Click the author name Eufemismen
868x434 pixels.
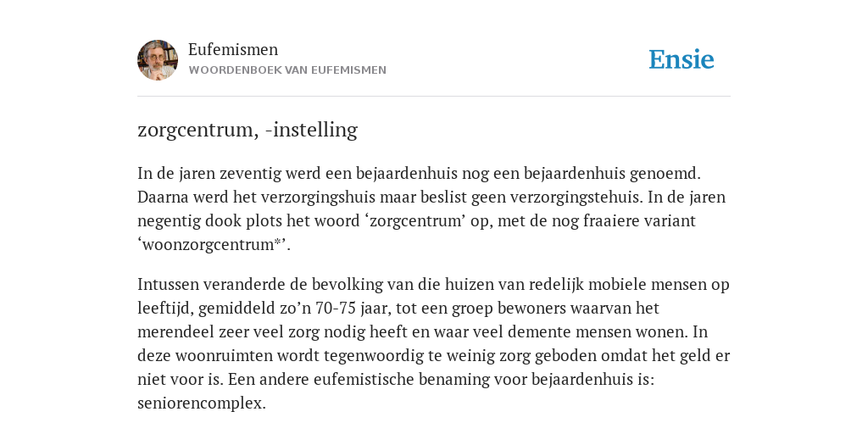[233, 49]
